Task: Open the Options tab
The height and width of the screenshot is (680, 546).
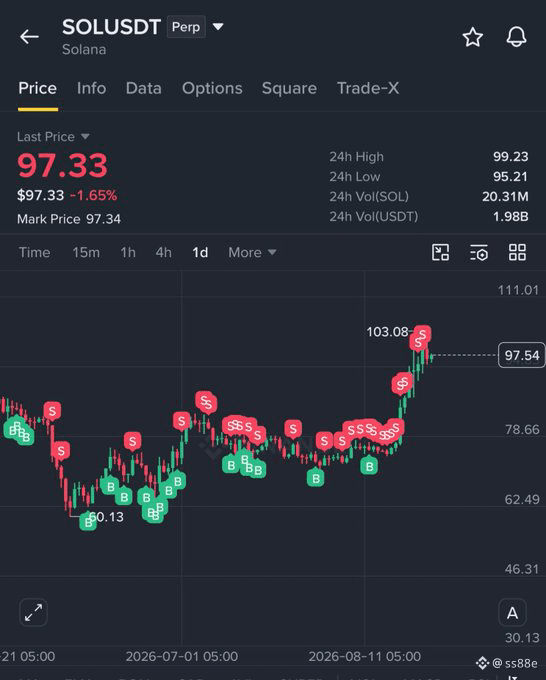Action: pyautogui.click(x=212, y=88)
